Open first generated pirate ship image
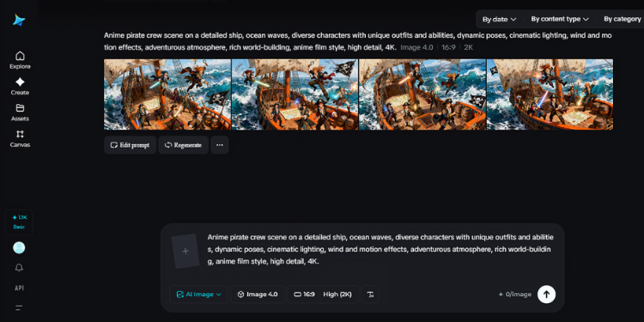The image size is (644, 322). tap(167, 94)
